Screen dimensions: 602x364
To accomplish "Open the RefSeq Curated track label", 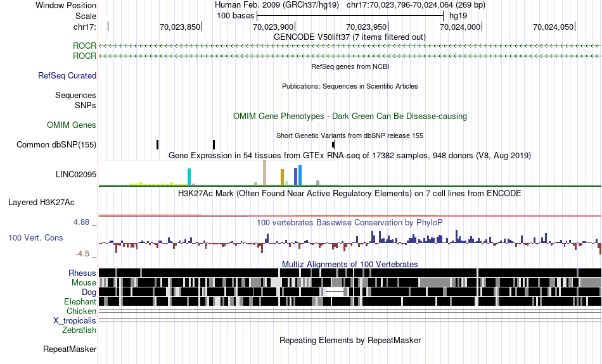I will 67,75.
